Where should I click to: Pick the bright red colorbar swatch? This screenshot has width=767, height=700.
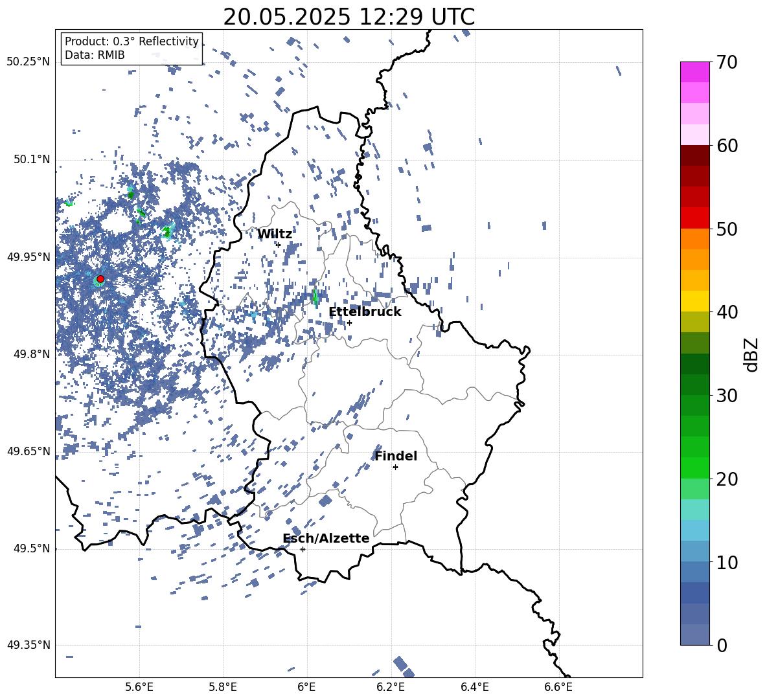tap(695, 218)
